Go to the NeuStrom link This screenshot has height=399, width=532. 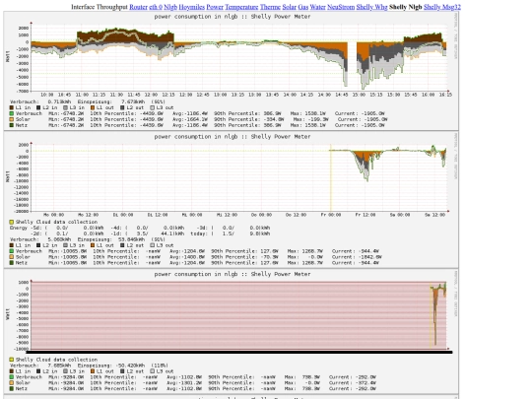[x=341, y=7]
